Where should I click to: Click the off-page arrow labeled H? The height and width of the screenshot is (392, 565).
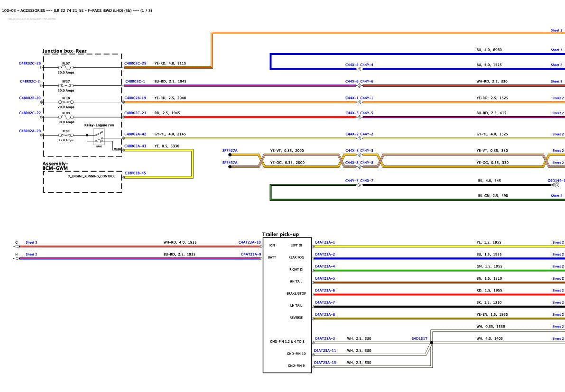(16, 258)
